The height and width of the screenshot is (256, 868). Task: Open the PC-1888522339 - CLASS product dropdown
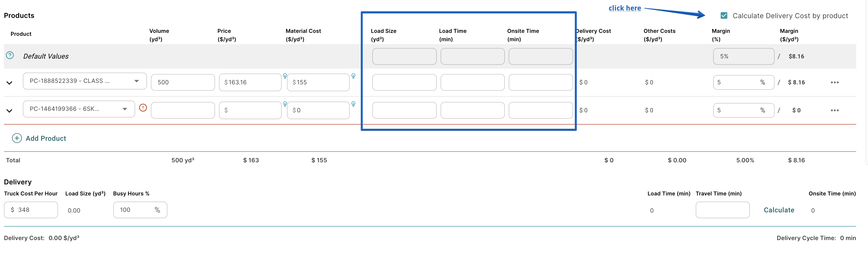click(85, 81)
